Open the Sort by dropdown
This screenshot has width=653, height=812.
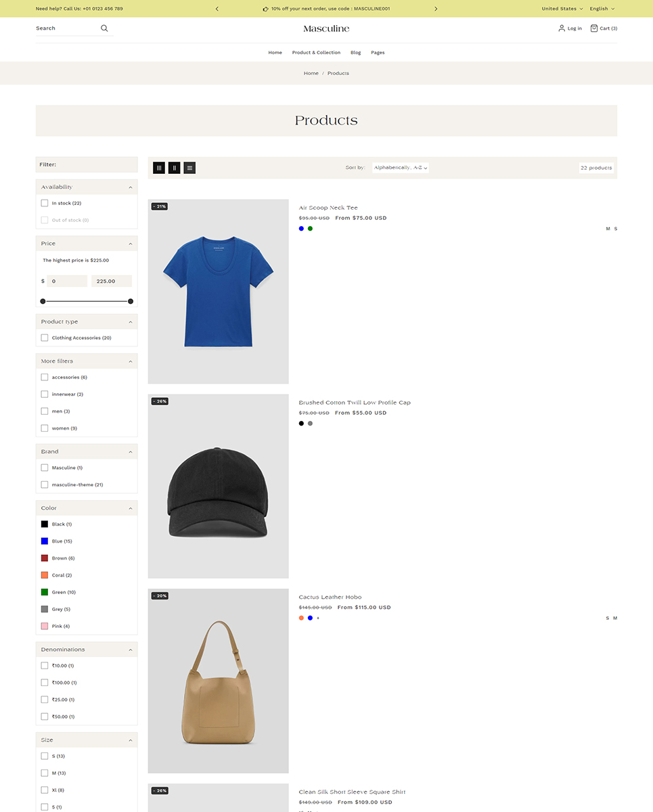click(x=401, y=168)
